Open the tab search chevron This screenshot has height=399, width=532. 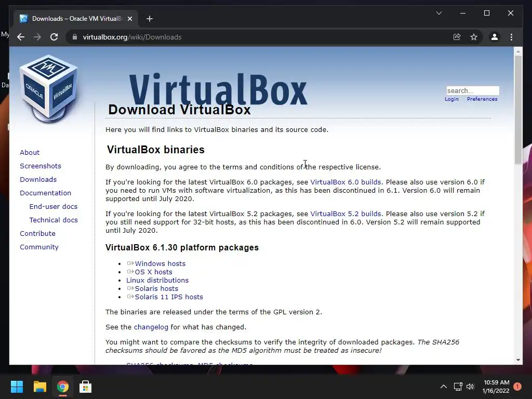(x=438, y=13)
